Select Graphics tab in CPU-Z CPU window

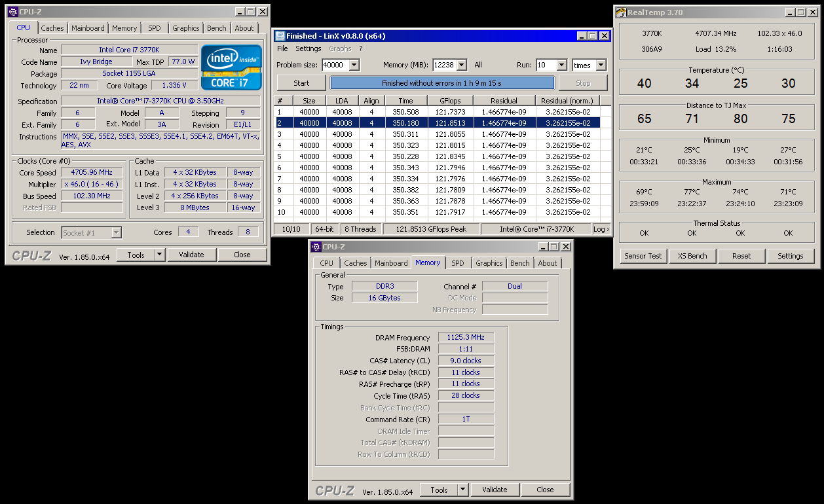186,28
